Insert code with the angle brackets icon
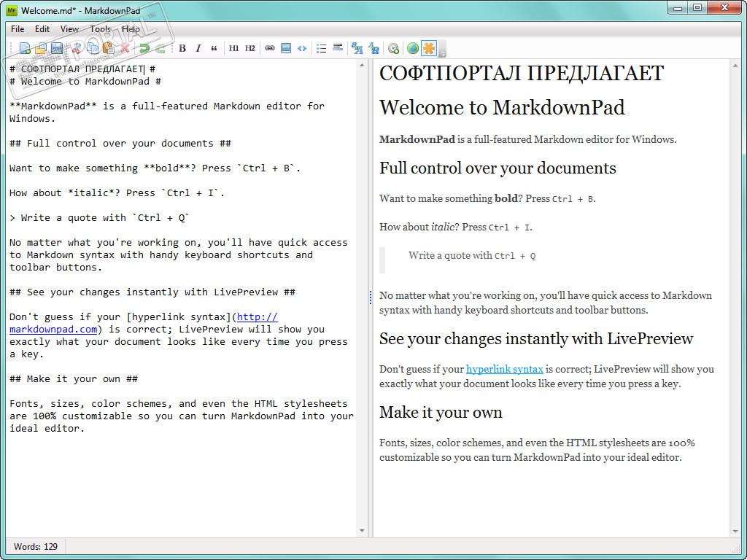 pos(301,48)
